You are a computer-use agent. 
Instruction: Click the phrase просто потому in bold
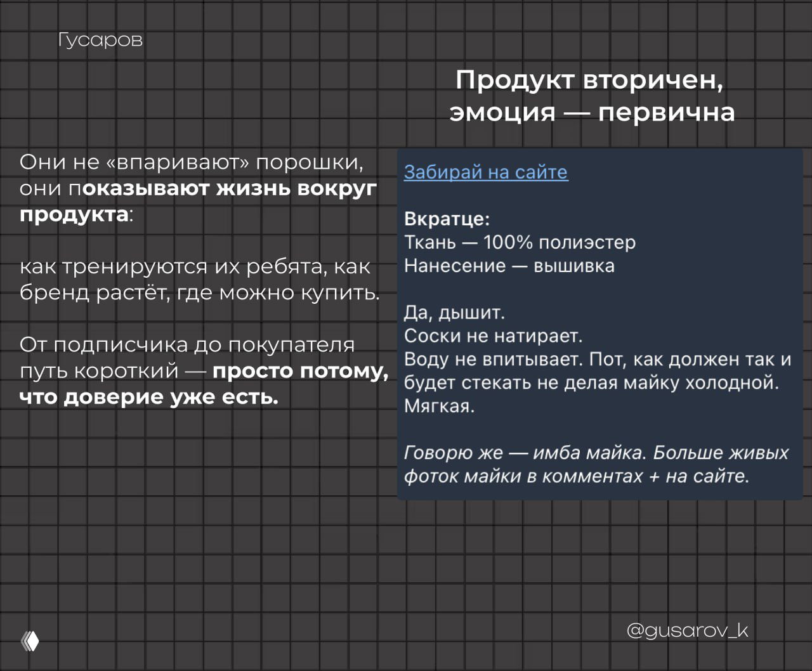coord(297,370)
